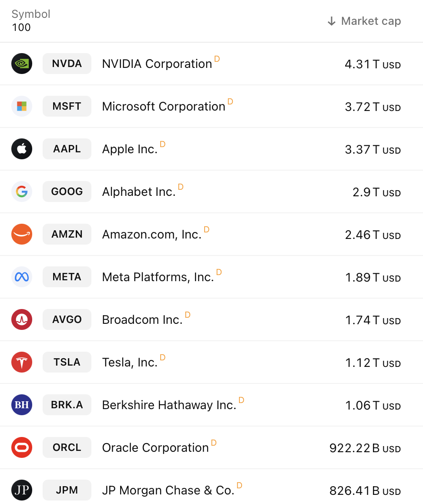Open the Berkshire Hathaway Inc. company link

(169, 405)
